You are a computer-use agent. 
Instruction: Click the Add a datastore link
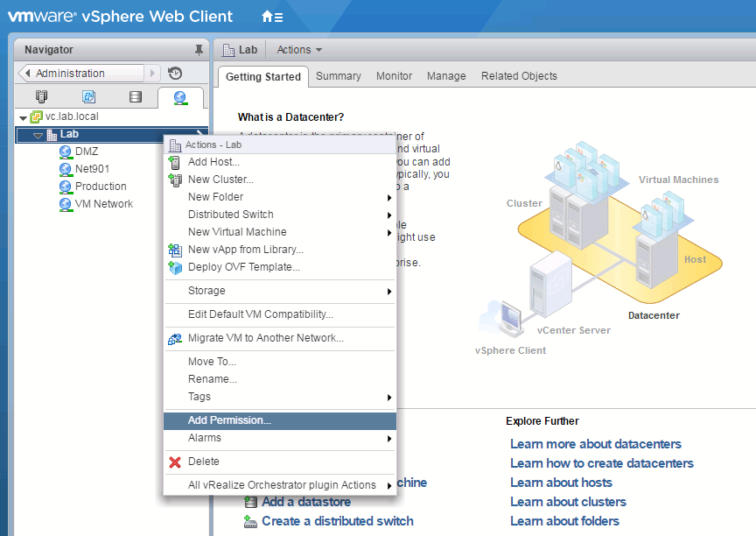point(305,501)
